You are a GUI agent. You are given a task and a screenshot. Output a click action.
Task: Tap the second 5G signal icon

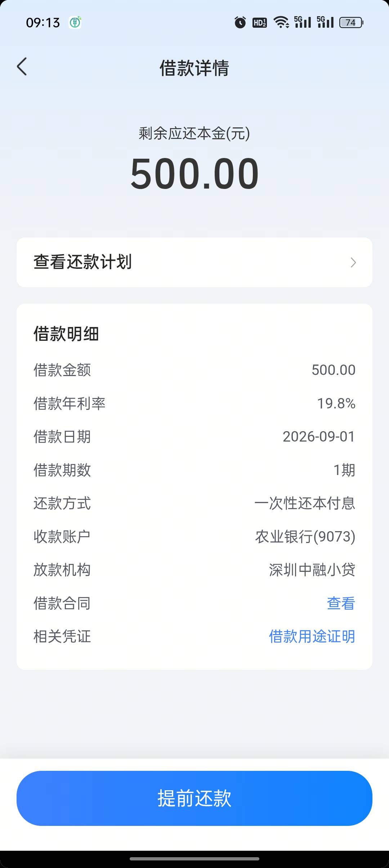325,22
